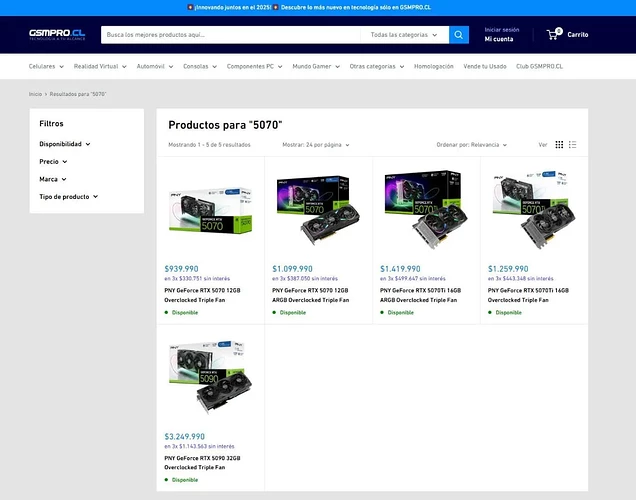The height and width of the screenshot is (500, 636).
Task: Open Mostrar 24 por página dropdown
Action: tap(316, 145)
